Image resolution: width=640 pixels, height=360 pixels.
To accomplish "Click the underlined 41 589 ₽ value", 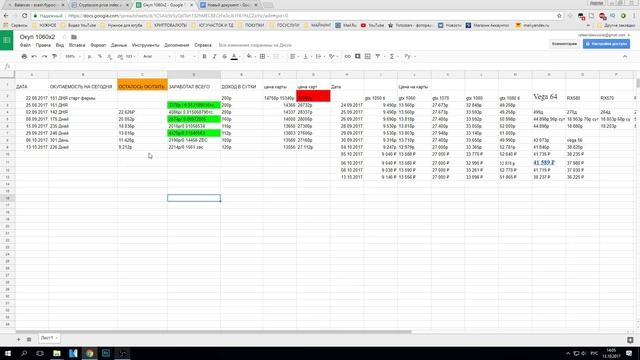I will (x=544, y=162).
